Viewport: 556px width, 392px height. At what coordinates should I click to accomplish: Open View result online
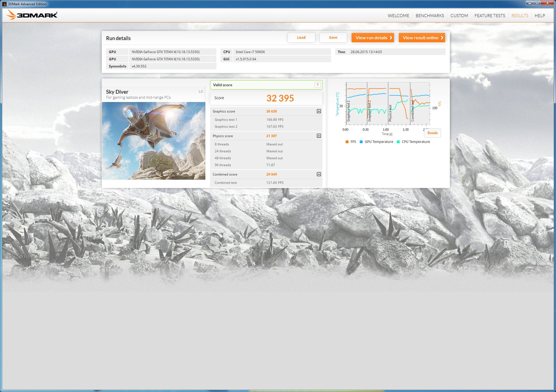pyautogui.click(x=422, y=38)
